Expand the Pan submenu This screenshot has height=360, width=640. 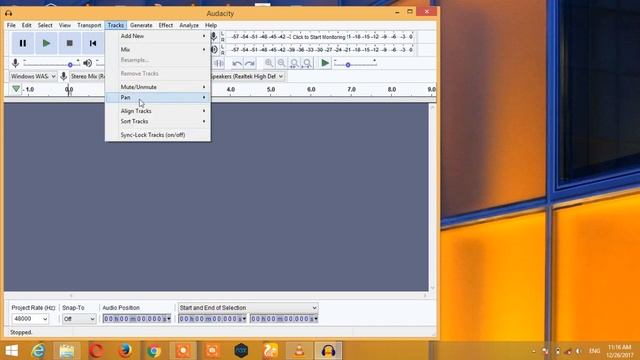(x=158, y=98)
